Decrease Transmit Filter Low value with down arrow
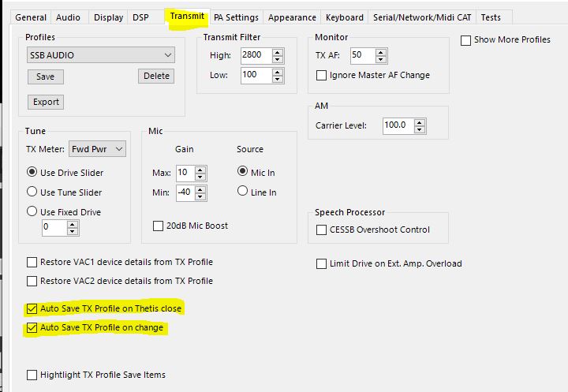Viewport: 568px width, 392px height. (278, 79)
